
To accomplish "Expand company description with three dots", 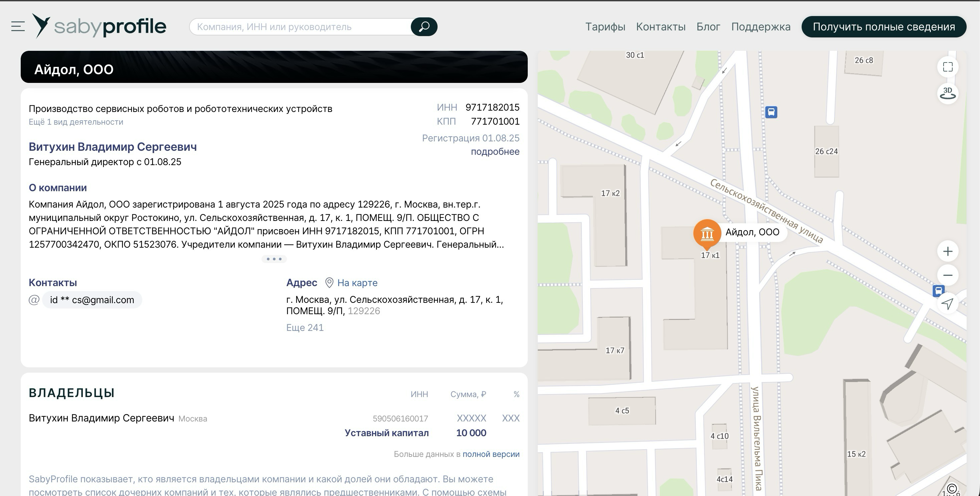I will [x=274, y=259].
